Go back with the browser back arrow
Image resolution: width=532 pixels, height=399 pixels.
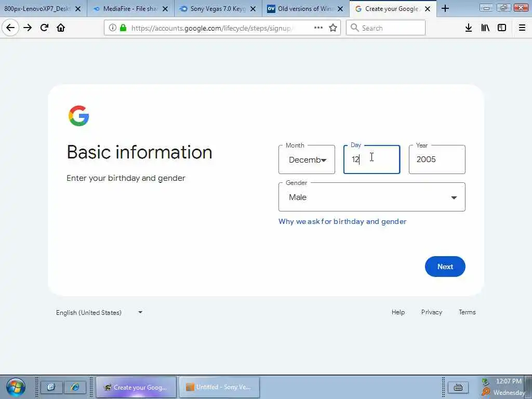(x=10, y=28)
